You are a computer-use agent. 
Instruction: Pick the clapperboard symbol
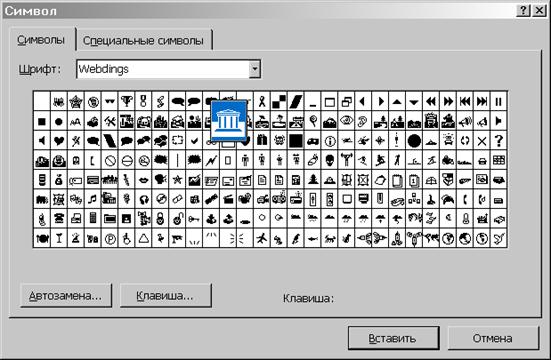(228, 200)
